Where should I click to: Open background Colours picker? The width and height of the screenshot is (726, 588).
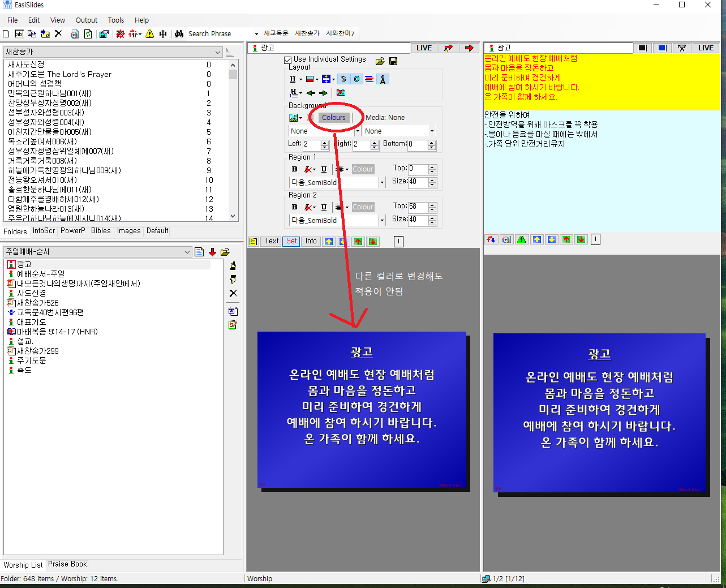tap(333, 118)
